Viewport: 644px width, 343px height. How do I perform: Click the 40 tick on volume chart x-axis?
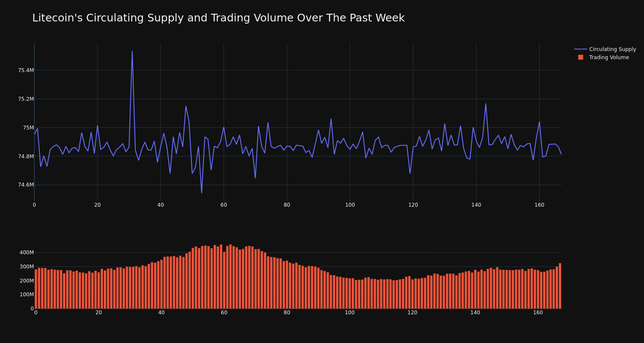(x=161, y=313)
